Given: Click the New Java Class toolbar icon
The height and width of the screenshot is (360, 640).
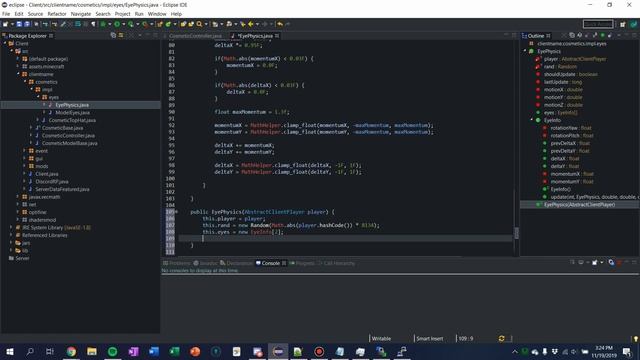Looking at the screenshot, I should coord(168,24).
